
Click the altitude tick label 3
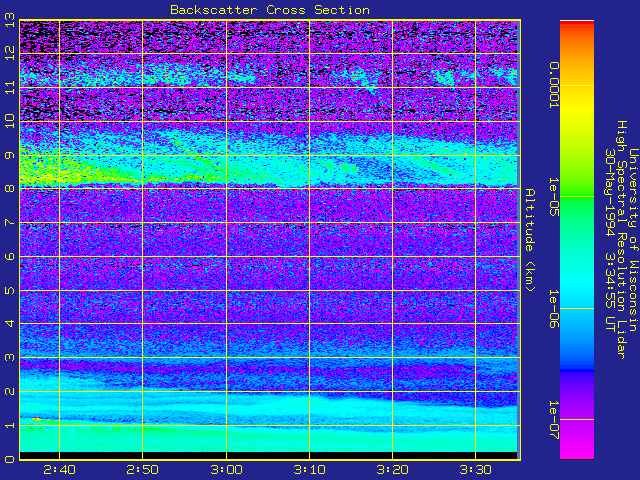click(x=10, y=358)
